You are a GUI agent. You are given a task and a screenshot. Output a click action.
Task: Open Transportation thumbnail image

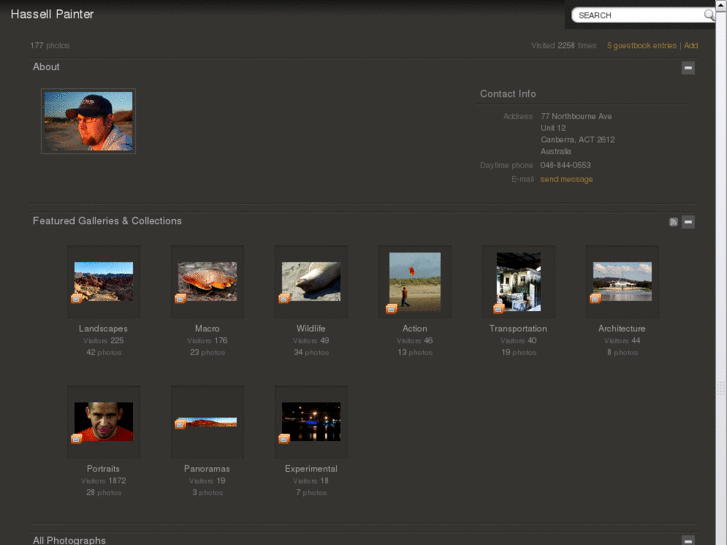pyautogui.click(x=519, y=282)
